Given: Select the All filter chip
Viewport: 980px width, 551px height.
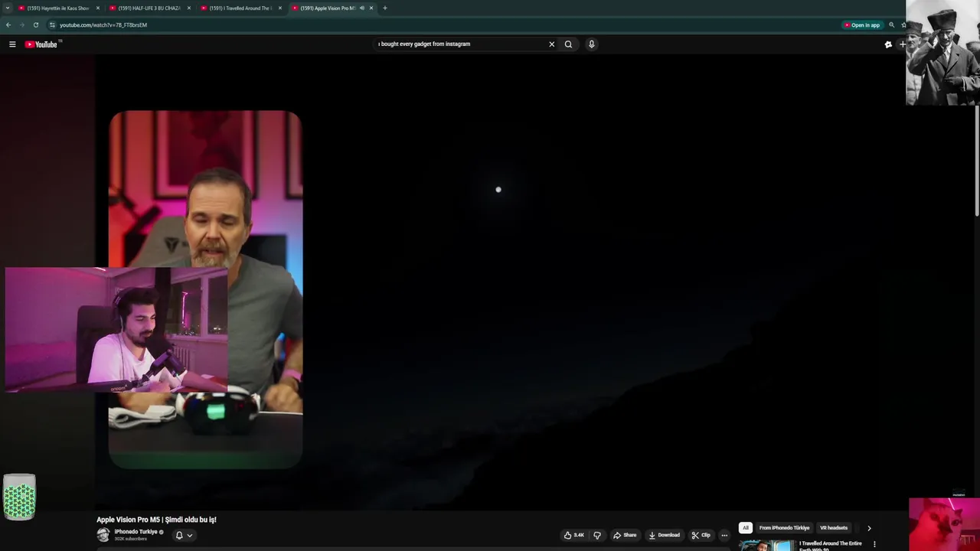Looking at the screenshot, I should pyautogui.click(x=745, y=528).
